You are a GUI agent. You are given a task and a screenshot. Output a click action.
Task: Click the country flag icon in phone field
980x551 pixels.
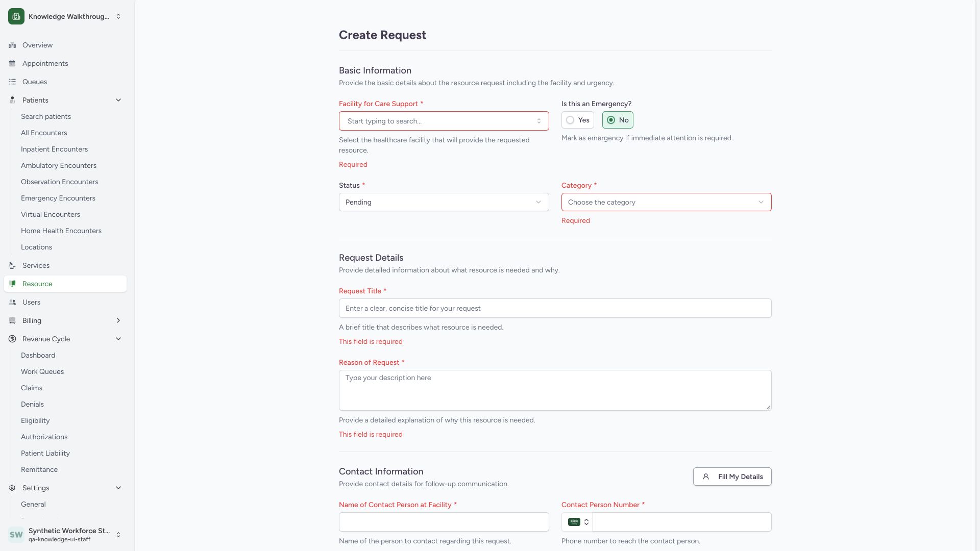[x=574, y=522]
